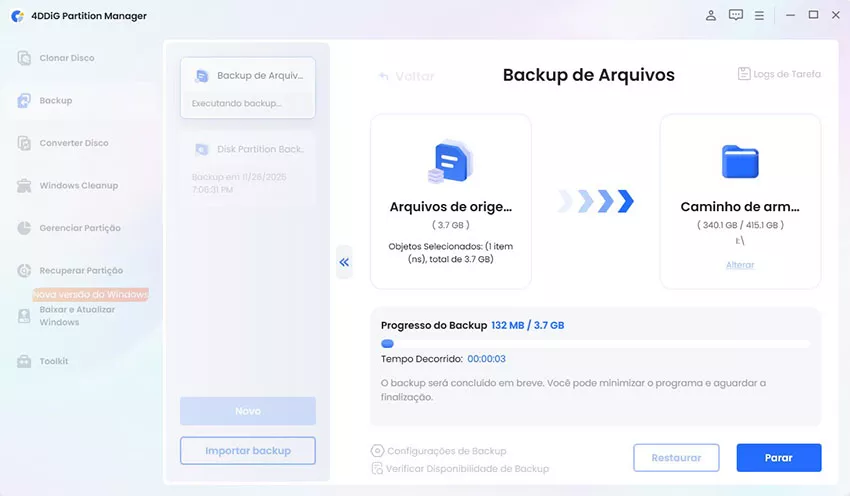850x496 pixels.
Task: Collapse the task list with double chevron
Action: point(344,262)
